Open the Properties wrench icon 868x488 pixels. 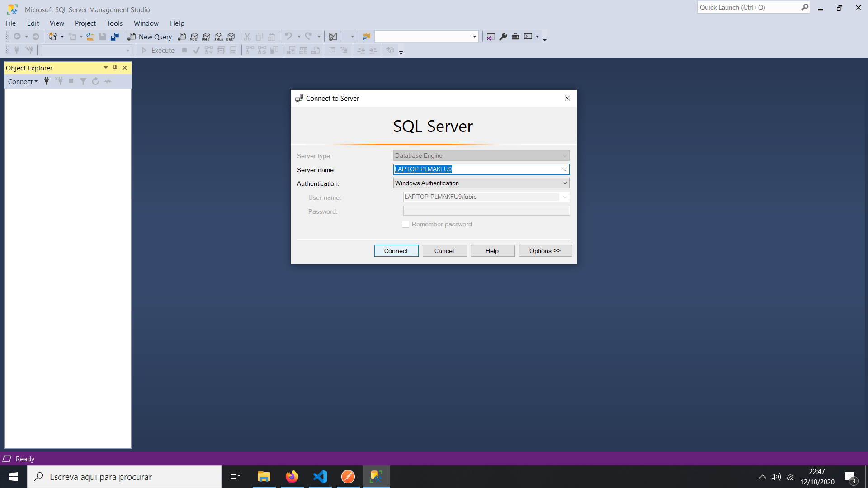point(503,37)
